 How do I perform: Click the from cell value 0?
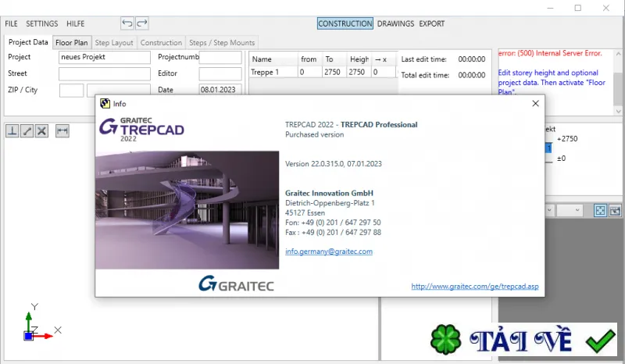pyautogui.click(x=309, y=72)
